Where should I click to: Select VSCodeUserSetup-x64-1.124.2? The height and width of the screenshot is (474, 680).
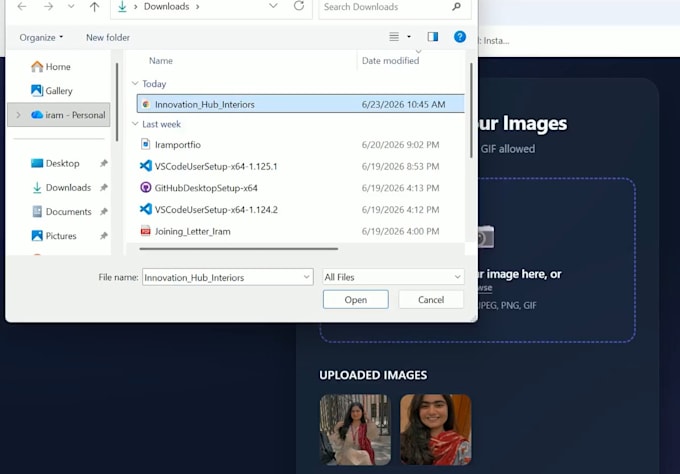click(301, 209)
